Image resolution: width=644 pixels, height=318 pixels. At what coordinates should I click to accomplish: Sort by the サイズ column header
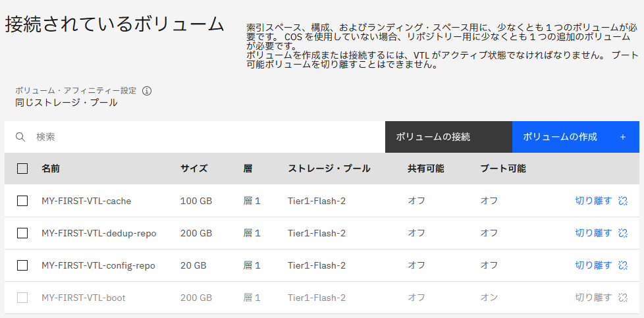tap(194, 169)
